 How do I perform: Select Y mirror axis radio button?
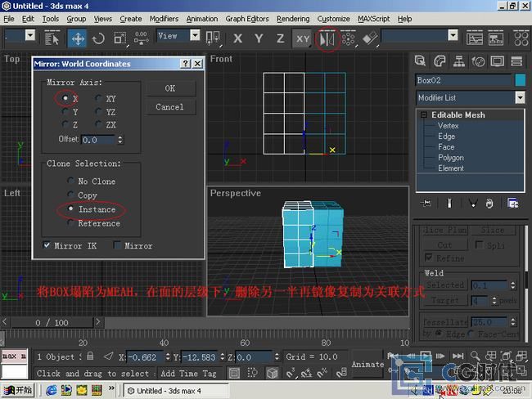(x=65, y=111)
